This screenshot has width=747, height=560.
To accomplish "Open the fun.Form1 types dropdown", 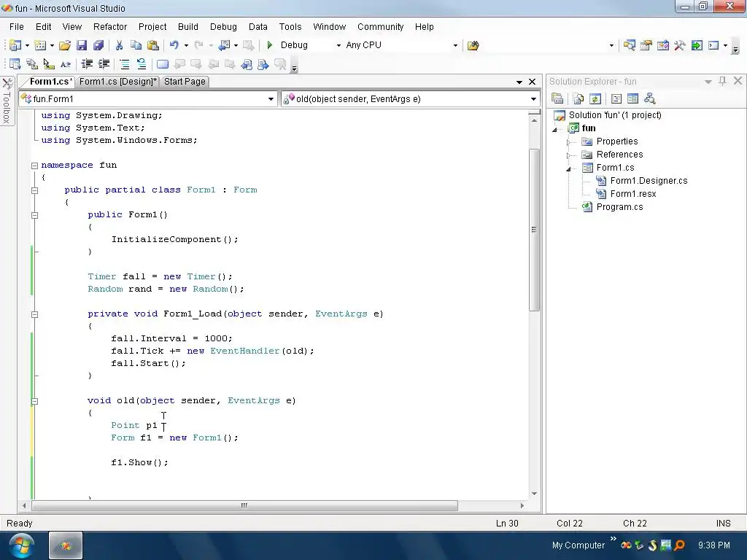I will click(271, 99).
